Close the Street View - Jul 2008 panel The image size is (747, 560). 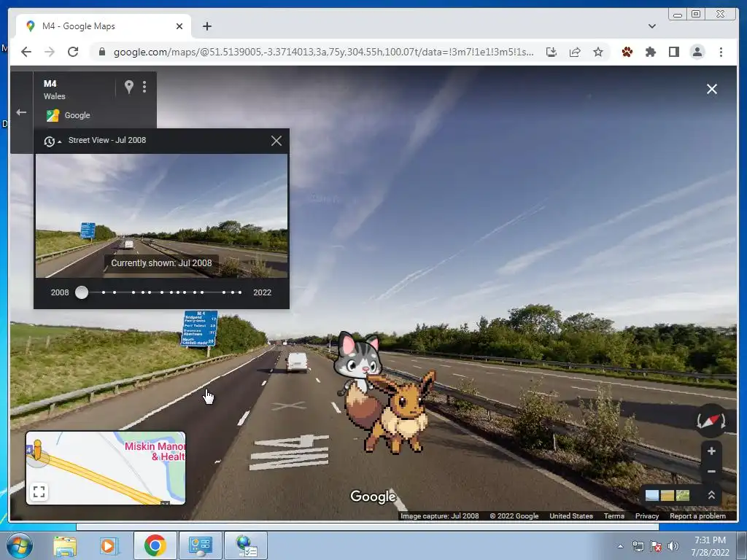point(276,141)
